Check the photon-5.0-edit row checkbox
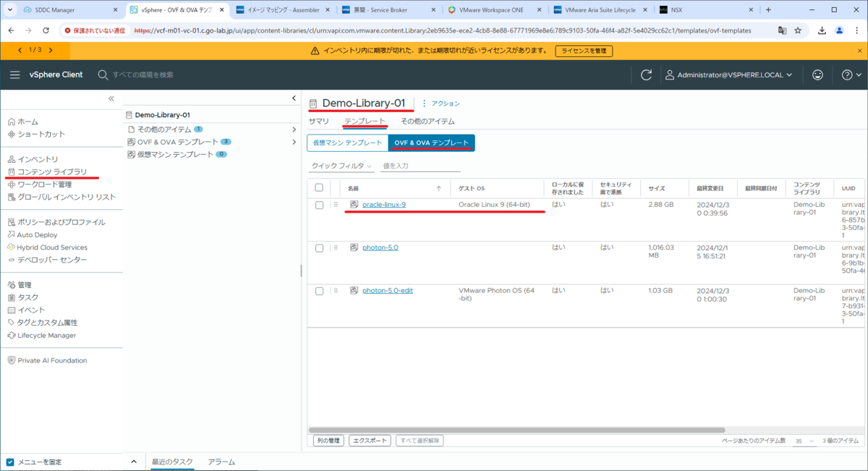This screenshot has width=868, height=471. tap(319, 290)
